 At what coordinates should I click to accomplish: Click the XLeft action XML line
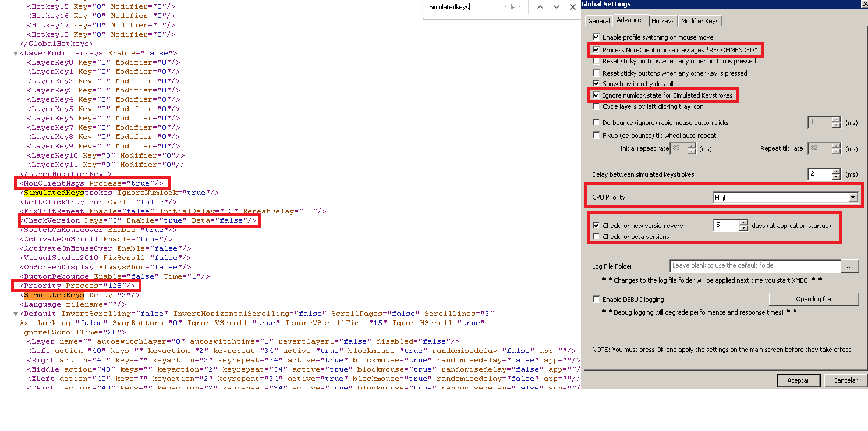303,379
